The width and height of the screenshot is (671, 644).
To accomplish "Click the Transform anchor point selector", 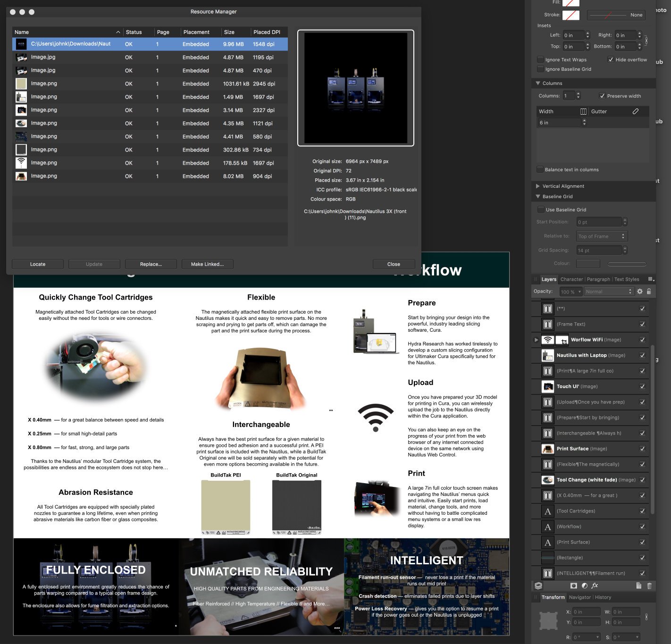I will [x=548, y=621].
